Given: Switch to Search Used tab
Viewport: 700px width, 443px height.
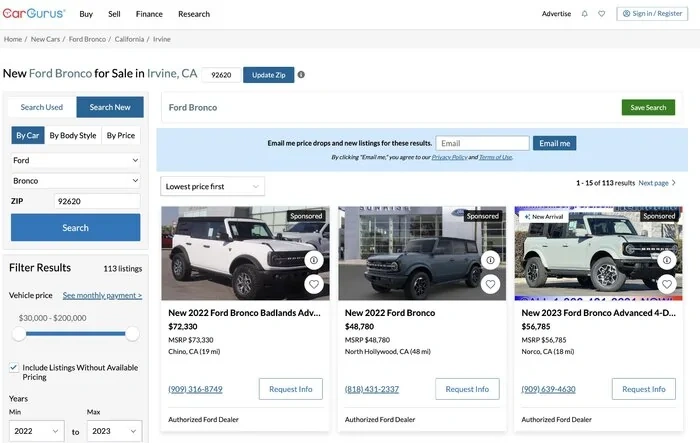Looking at the screenshot, I should tap(42, 107).
